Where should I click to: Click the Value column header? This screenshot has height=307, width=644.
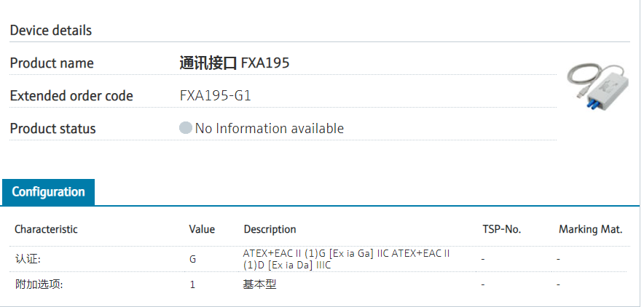pos(202,229)
